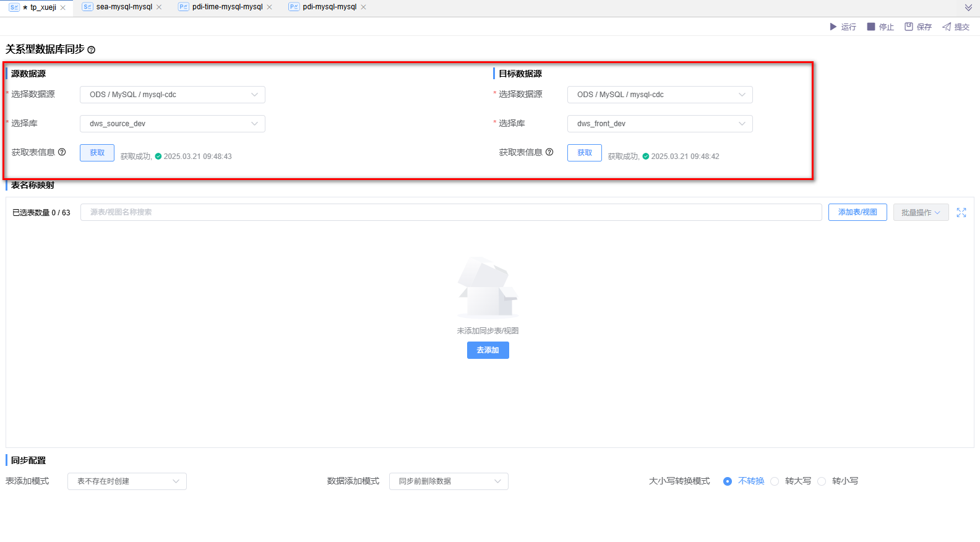The image size is (980, 542).
Task: Select the 转小写 radio option
Action: click(822, 481)
